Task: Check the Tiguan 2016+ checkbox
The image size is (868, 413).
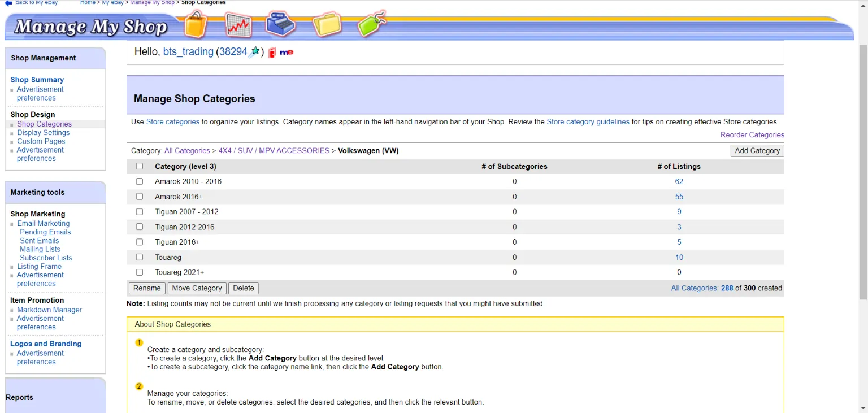Action: (140, 242)
